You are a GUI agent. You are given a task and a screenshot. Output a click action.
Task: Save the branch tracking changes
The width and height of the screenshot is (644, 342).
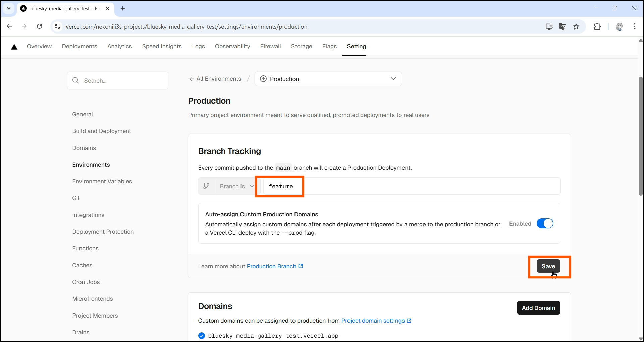tap(548, 266)
